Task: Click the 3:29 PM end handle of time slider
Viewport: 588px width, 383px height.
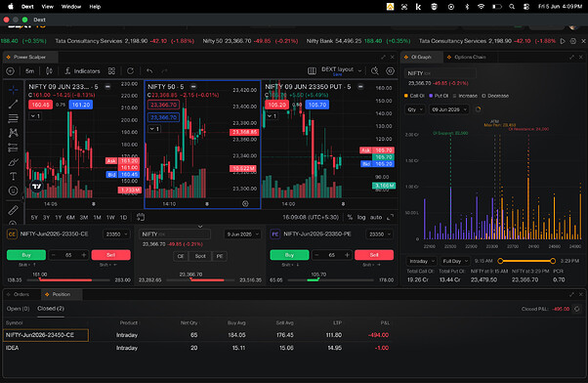Action: pos(553,261)
